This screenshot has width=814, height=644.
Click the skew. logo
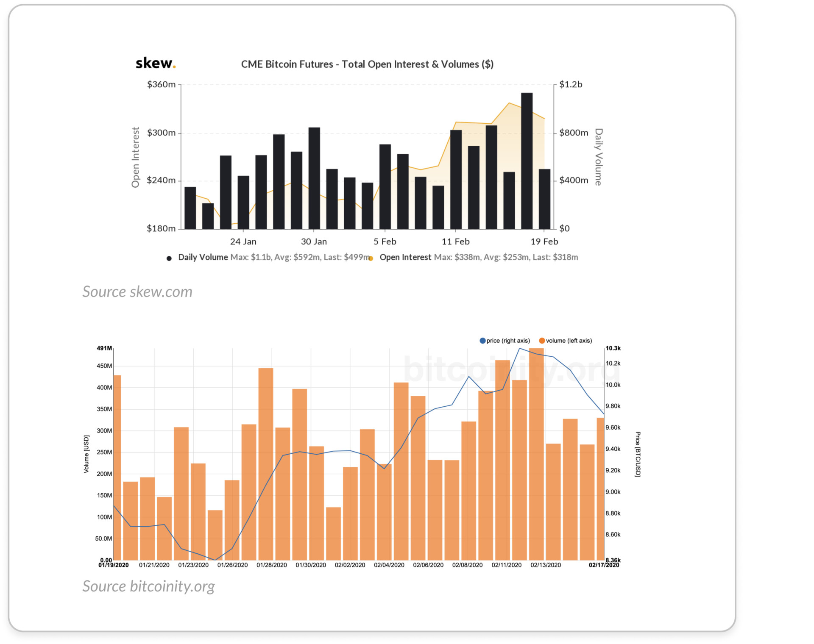(x=155, y=63)
